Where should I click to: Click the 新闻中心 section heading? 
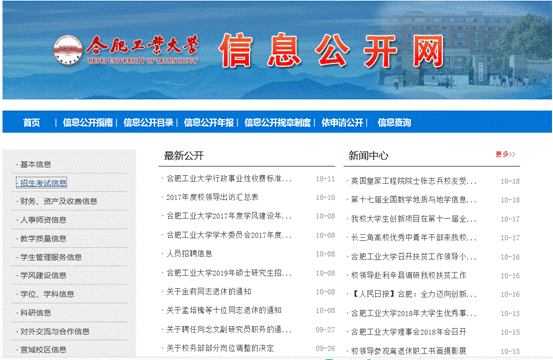[369, 155]
